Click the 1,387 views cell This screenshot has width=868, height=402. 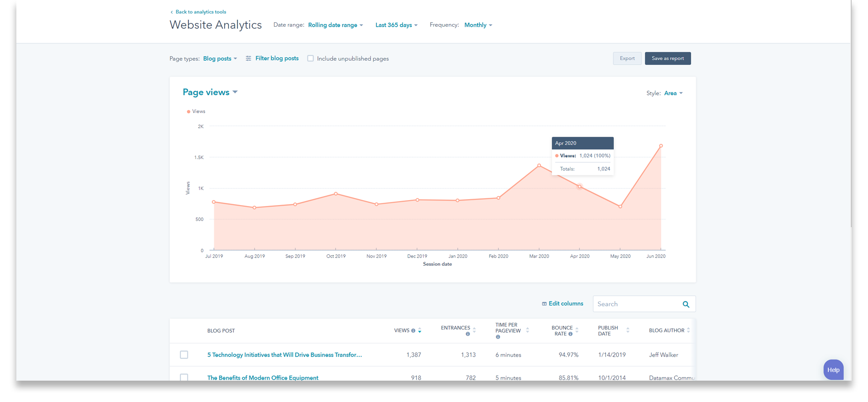click(x=413, y=355)
